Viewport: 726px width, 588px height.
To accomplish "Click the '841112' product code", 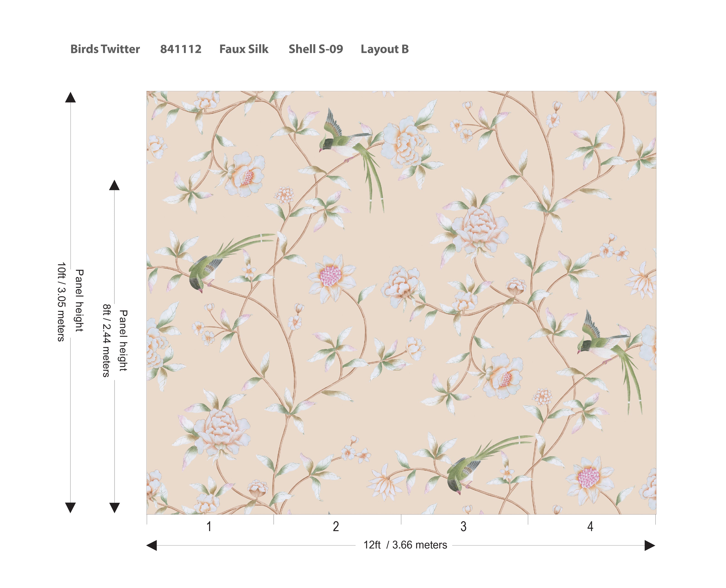I will pyautogui.click(x=181, y=49).
